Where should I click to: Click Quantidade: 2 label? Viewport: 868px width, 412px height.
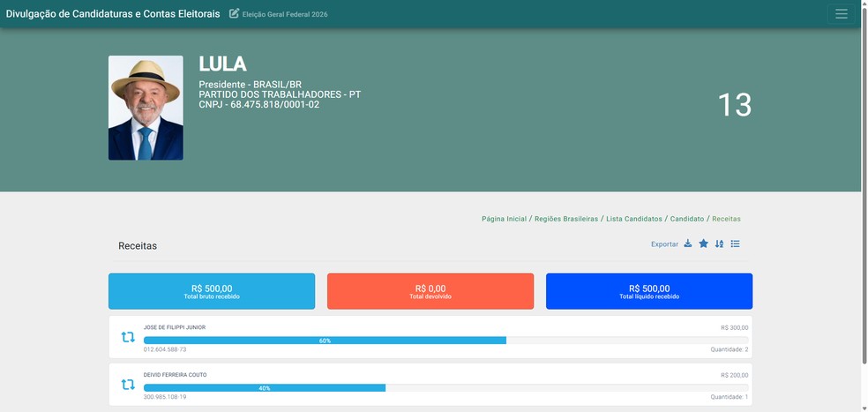coord(730,349)
